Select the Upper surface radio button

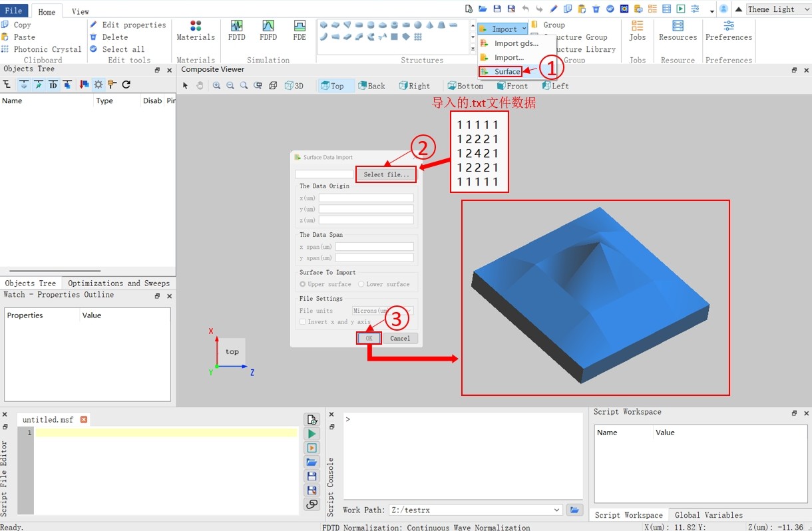(x=303, y=284)
